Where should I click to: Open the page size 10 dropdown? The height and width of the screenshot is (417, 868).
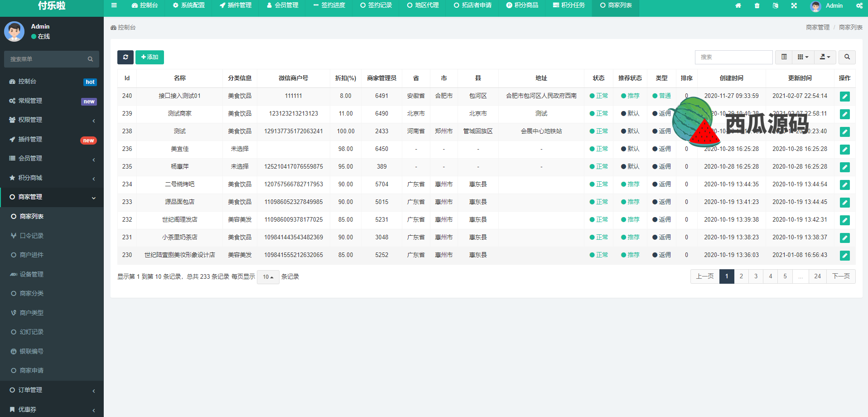(268, 277)
